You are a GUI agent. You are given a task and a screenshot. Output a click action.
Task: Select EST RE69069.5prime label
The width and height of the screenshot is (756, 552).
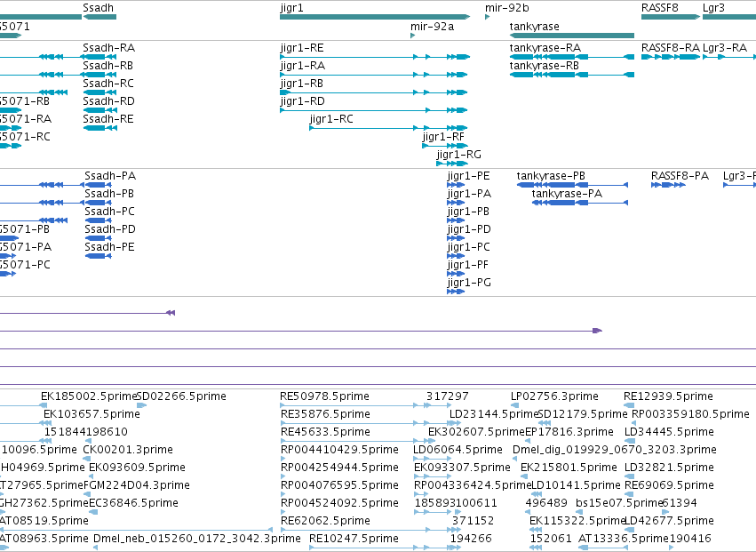[669, 485]
